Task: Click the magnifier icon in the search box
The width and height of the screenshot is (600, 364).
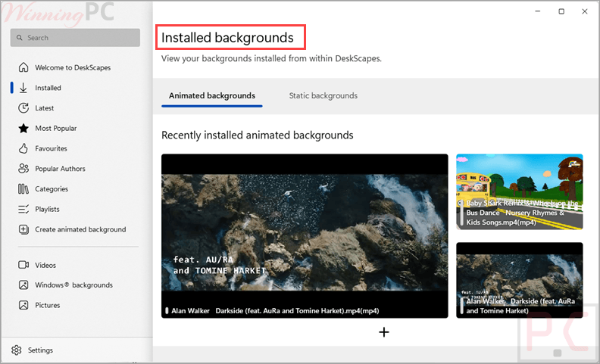Action: point(20,38)
